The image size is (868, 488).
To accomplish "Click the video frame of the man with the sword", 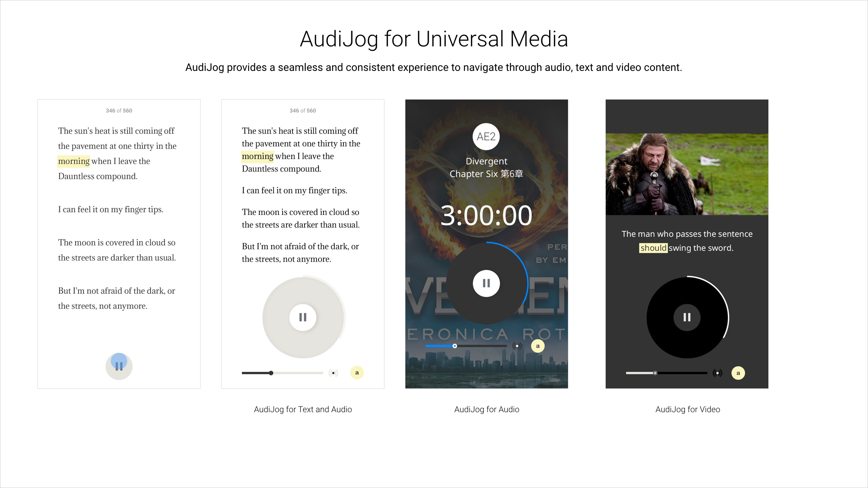I will [686, 174].
